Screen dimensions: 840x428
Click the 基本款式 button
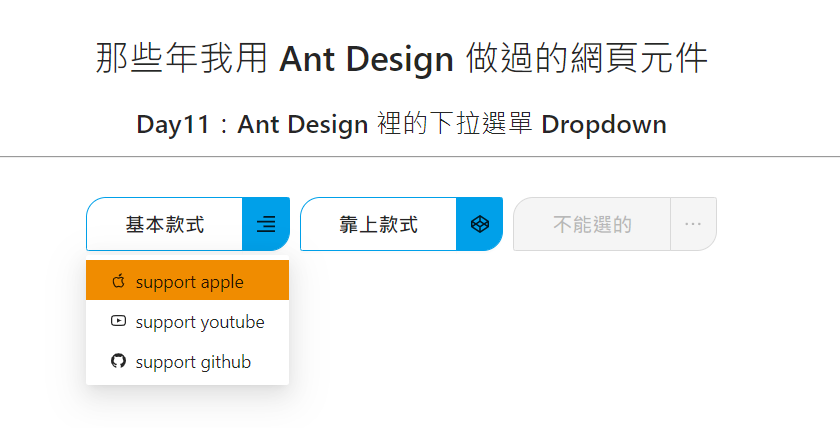point(164,224)
